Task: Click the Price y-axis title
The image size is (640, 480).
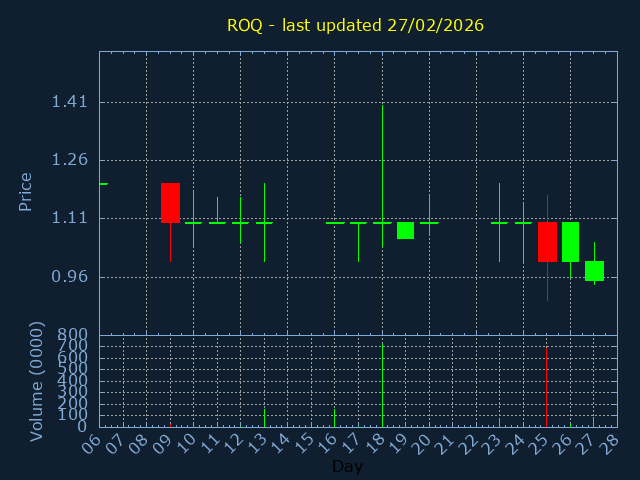Action: (26, 191)
